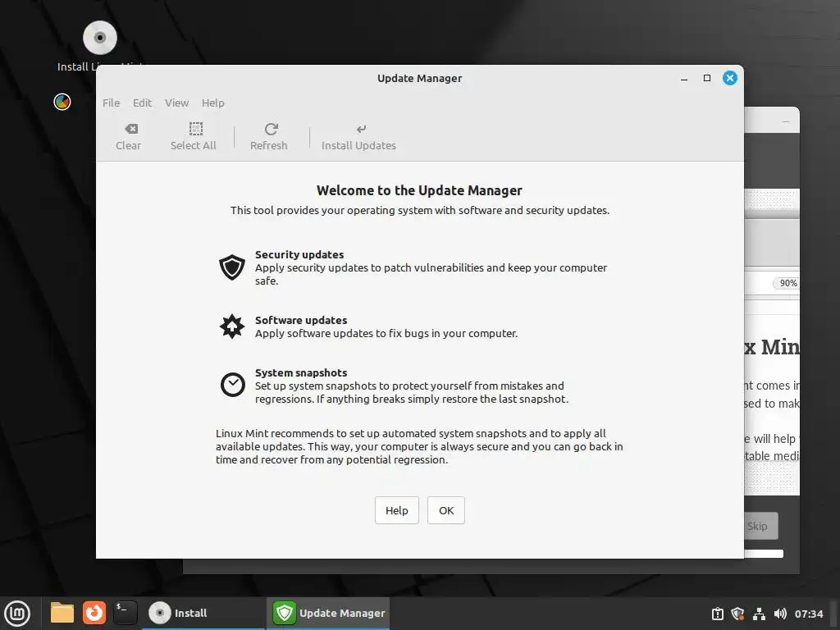The height and width of the screenshot is (630, 840).
Task: Click the Install Updates toolbar button
Action: point(358,137)
